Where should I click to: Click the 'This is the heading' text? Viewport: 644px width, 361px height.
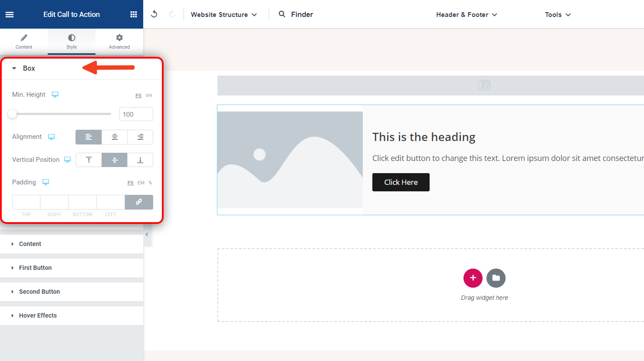[424, 137]
